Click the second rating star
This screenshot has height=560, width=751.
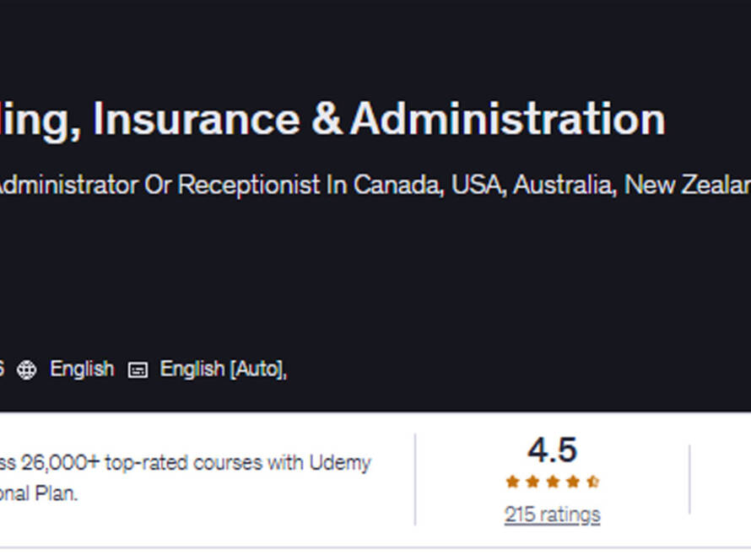click(x=532, y=482)
